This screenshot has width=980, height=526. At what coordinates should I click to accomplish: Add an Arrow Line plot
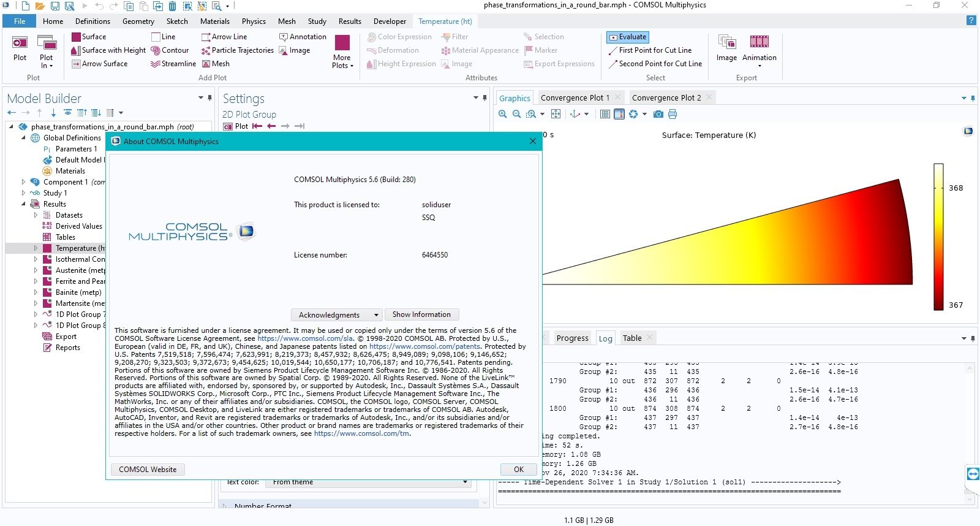(x=224, y=37)
